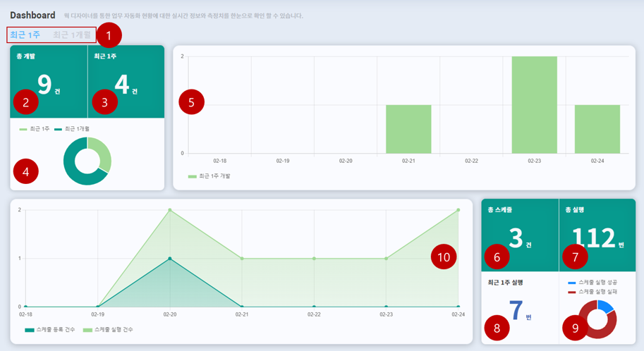Viewport: 644px width, 351px height.
Task: Click 02-22 zero point of 스케줄 등록 line
Action: 314,307
